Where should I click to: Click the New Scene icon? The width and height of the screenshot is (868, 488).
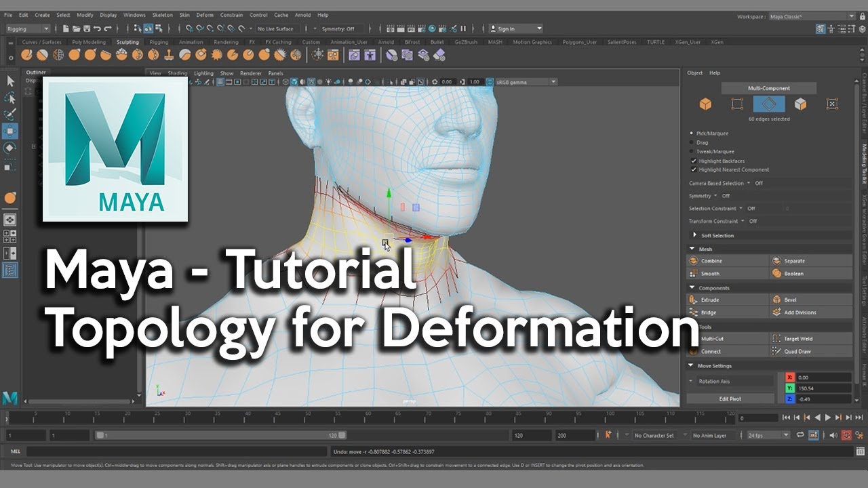pos(65,28)
